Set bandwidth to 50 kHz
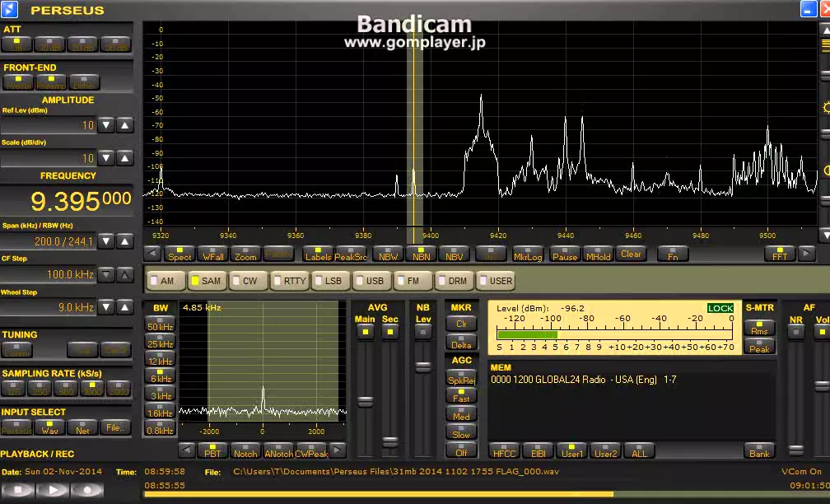Image resolution: width=830 pixels, height=504 pixels. pyautogui.click(x=160, y=325)
